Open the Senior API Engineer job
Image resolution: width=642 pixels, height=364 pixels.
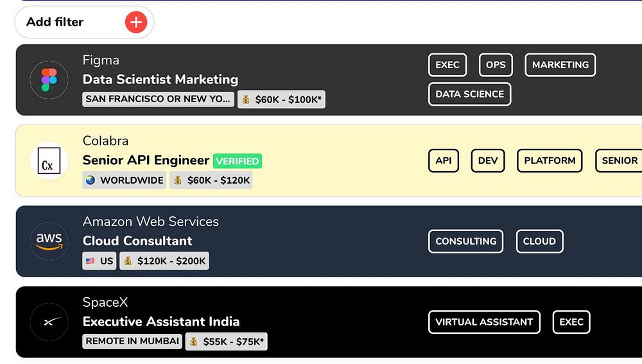pyautogui.click(x=146, y=160)
